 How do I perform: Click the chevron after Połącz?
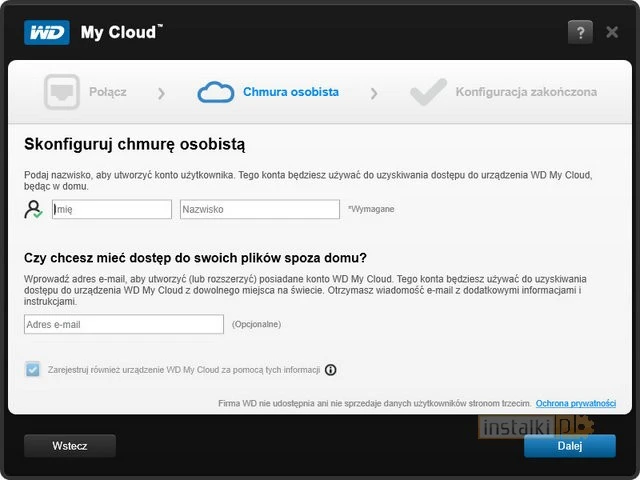pyautogui.click(x=161, y=93)
